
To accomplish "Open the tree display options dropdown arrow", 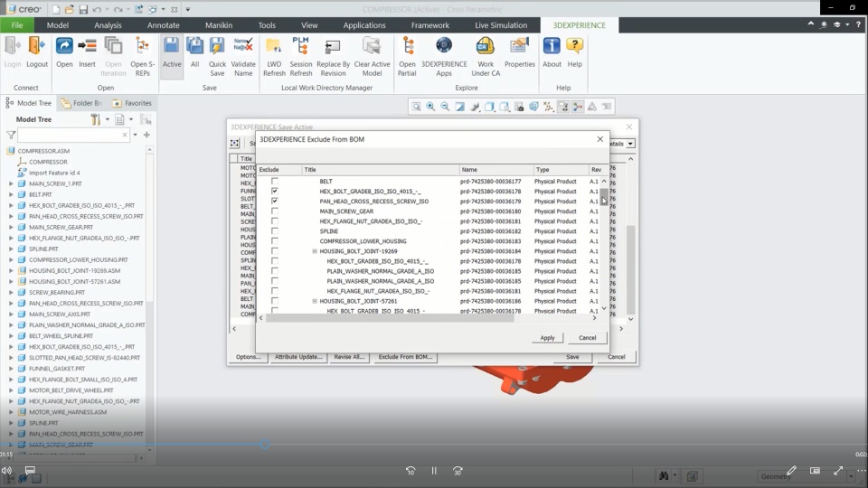I will 131,119.
